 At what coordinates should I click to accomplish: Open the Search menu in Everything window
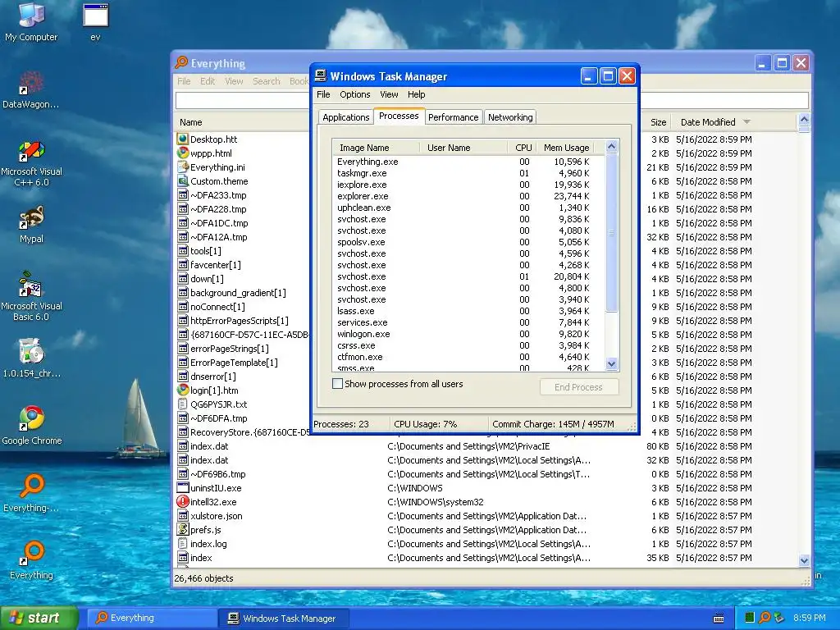pos(267,81)
